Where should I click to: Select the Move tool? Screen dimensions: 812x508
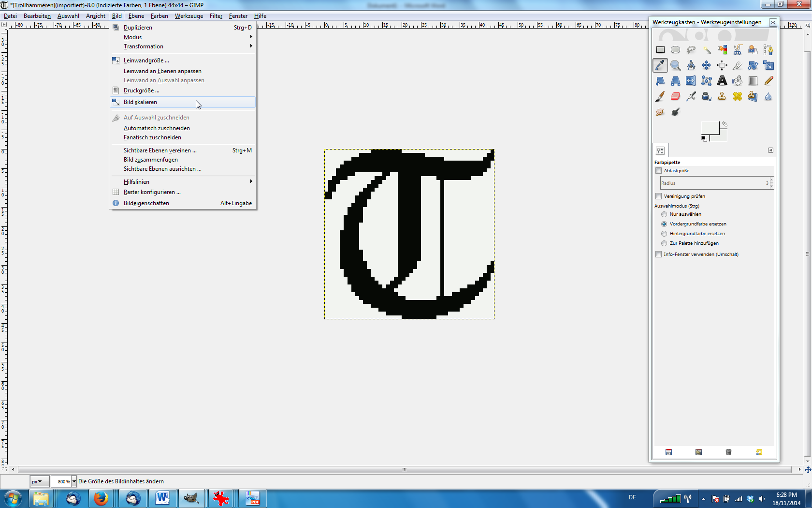tap(706, 65)
